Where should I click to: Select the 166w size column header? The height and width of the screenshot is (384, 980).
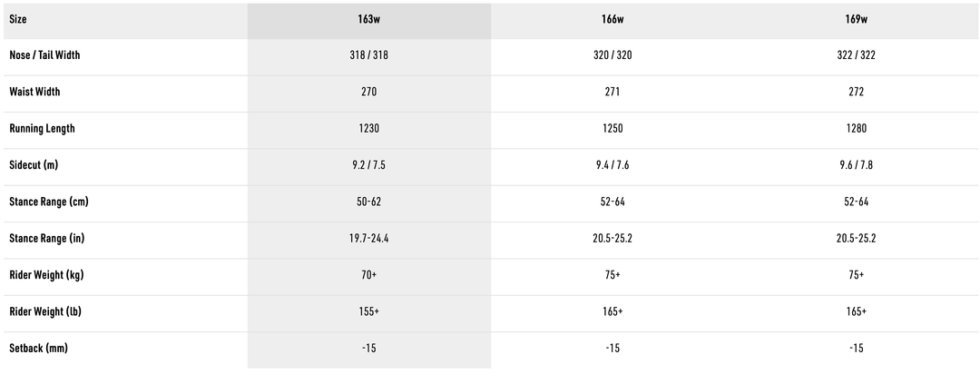click(612, 18)
